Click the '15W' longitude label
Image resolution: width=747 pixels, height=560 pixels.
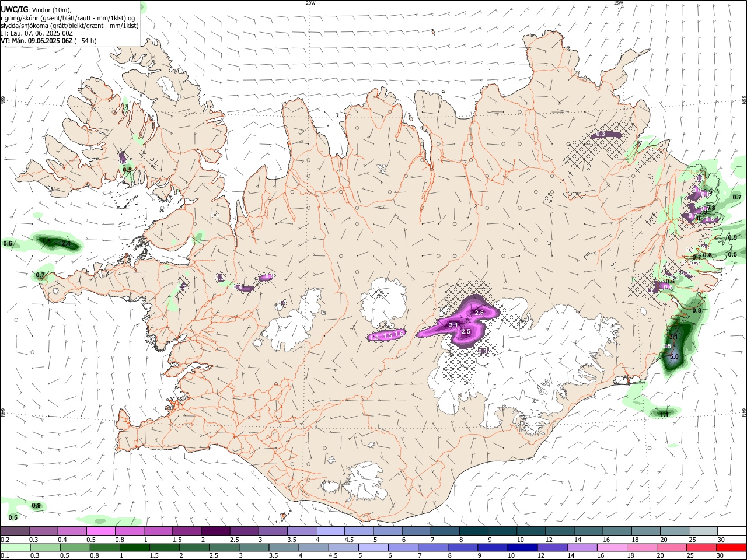(618, 3)
